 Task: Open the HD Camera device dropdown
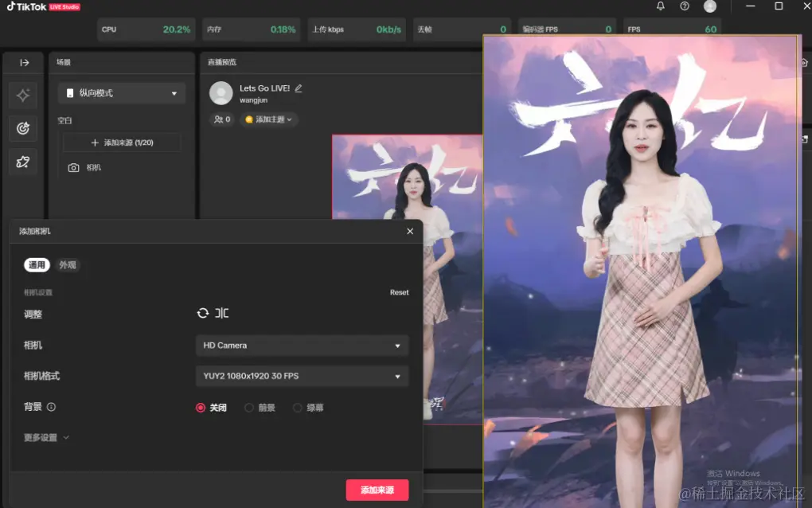(x=302, y=346)
